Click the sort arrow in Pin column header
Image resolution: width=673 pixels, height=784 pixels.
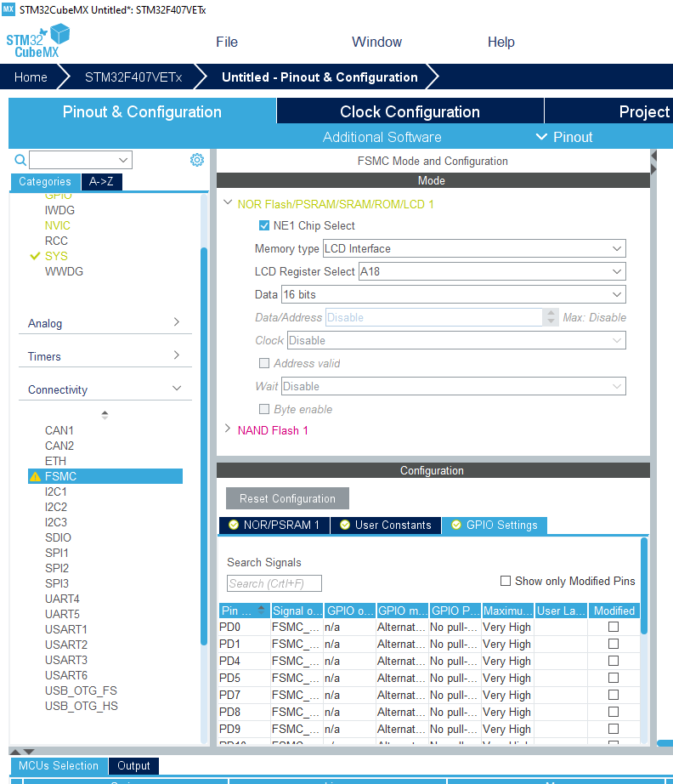coord(261,610)
